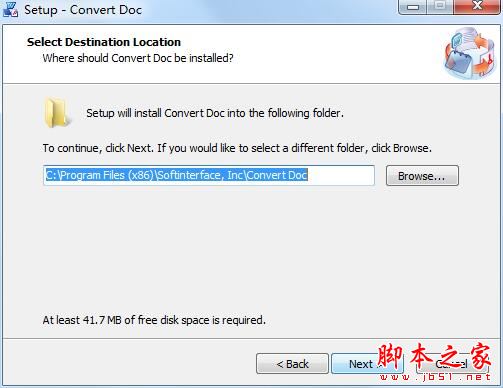Click 'Where should Convert Doc be installed?' text

[x=138, y=58]
